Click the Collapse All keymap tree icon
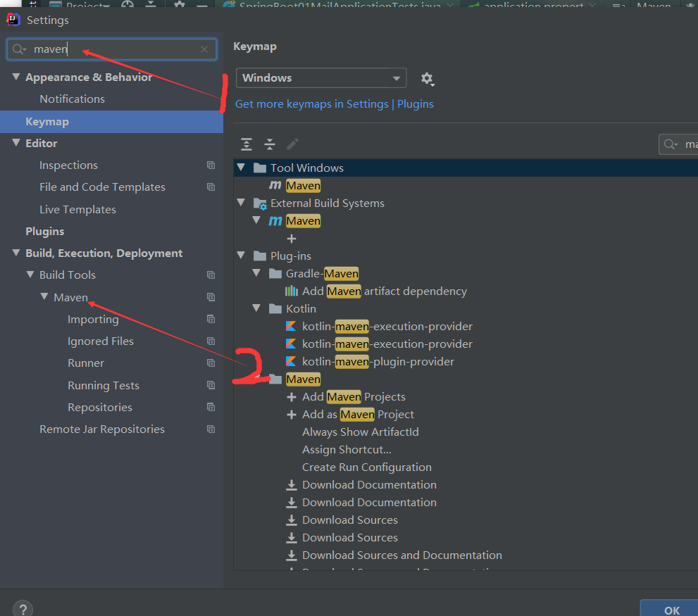 click(x=270, y=144)
